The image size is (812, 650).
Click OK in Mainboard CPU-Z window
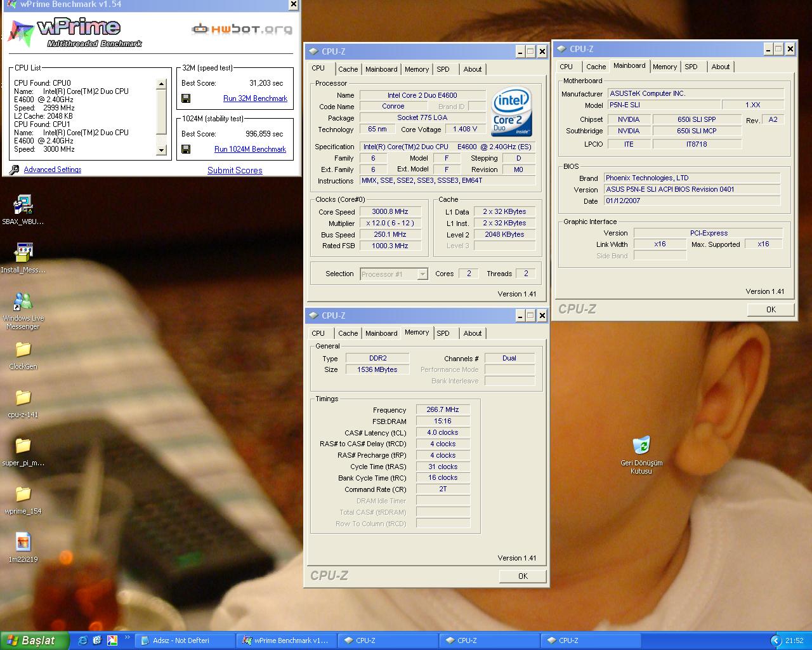coord(771,309)
